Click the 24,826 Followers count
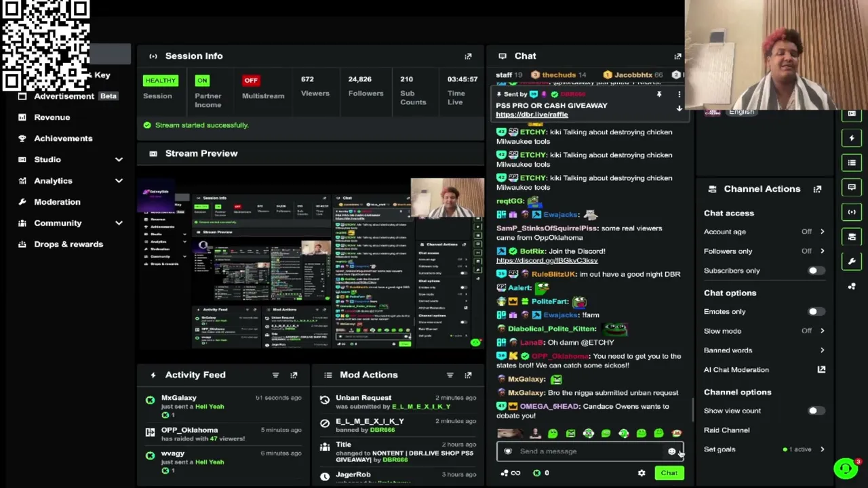Screen dimensions: 868x488 pos(366,86)
